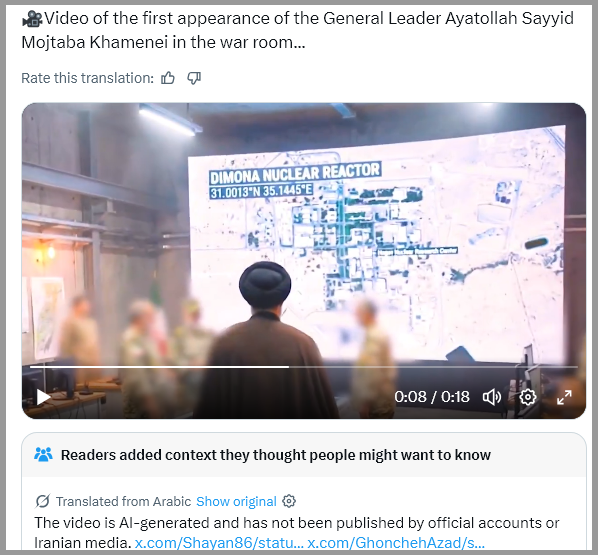Screen dimensions: 599x555
Task: Click the thumbs-down translation rating icon
Action: coord(194,78)
